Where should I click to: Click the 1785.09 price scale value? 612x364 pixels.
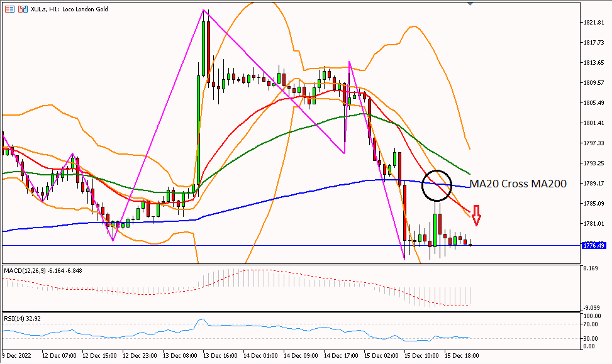coord(594,203)
